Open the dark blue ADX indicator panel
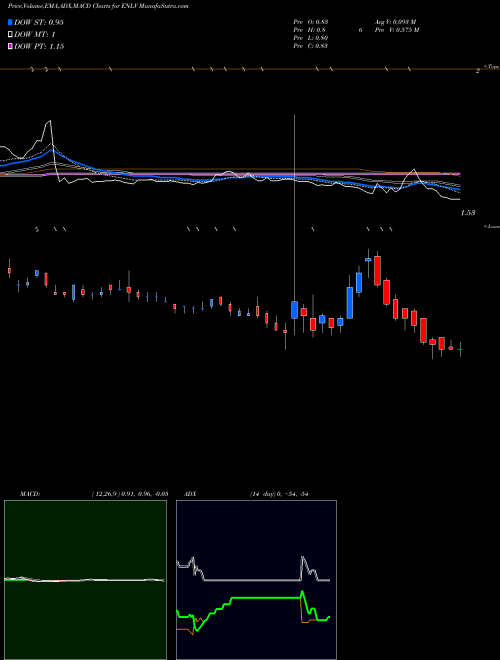This screenshot has width=500, height=660. (x=256, y=580)
